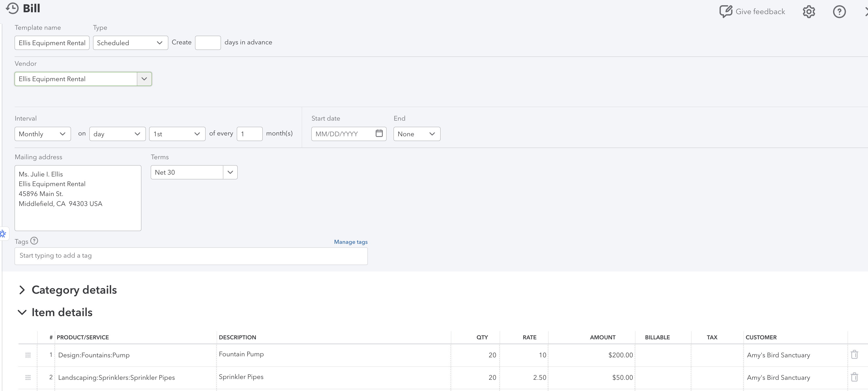Screen dimensions: 868x391
Task: Collapse the Item details section
Action: [22, 312]
